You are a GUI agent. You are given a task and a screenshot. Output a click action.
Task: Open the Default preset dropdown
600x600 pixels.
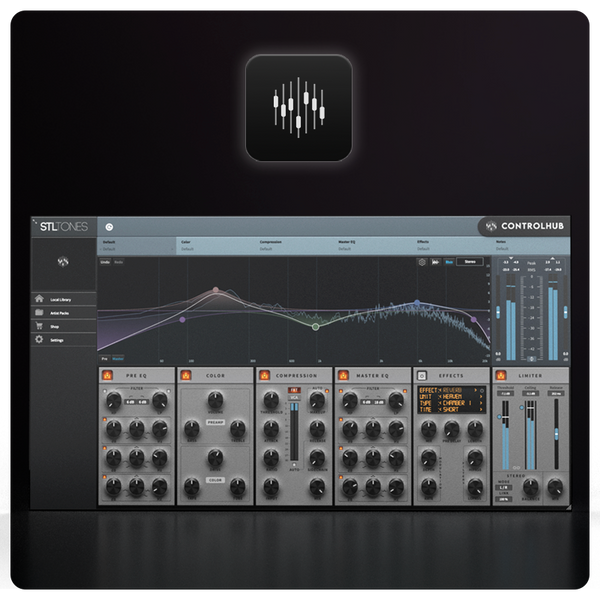pyautogui.click(x=137, y=246)
